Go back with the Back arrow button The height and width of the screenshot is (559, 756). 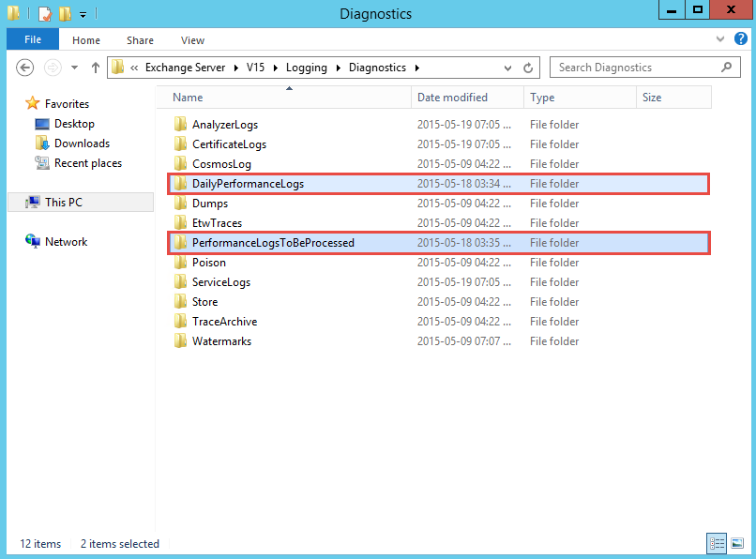(25, 68)
